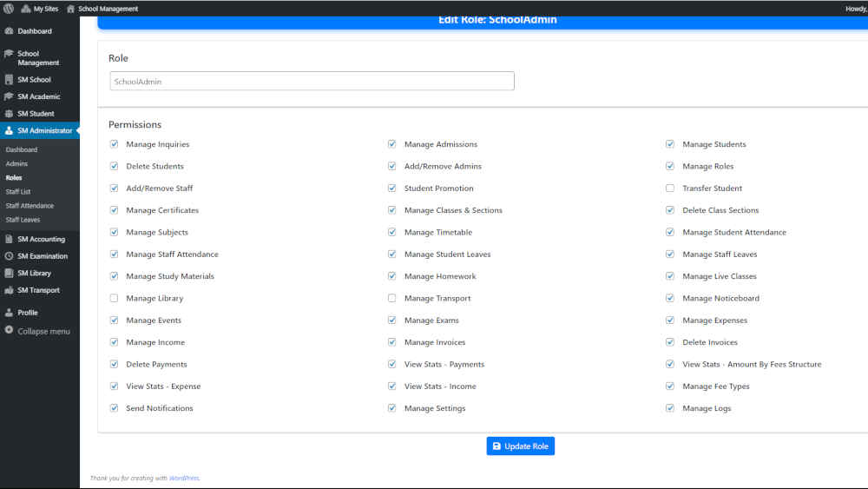Viewport: 868px width, 489px height.
Task: Check the Manage Library permission
Action: point(115,299)
